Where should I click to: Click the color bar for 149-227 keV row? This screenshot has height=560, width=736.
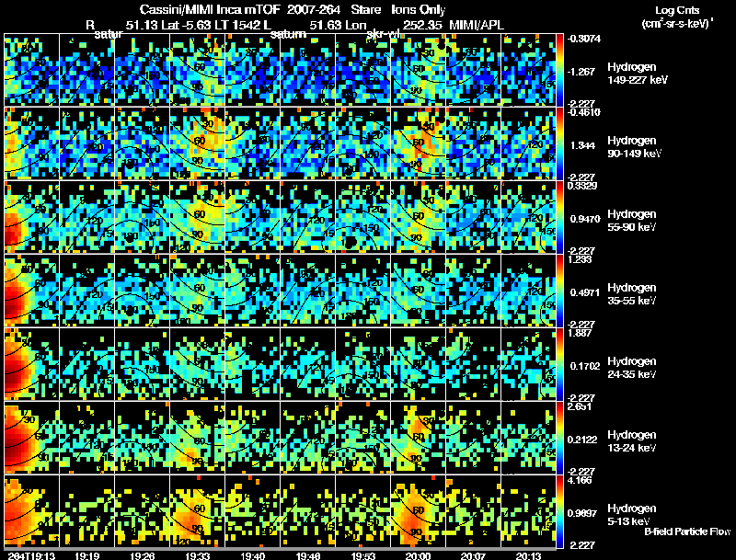pos(560,69)
